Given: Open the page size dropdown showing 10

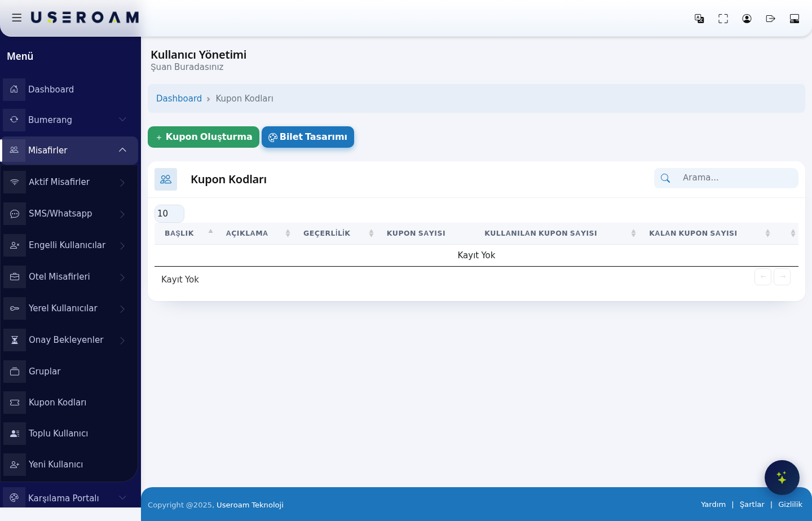Looking at the screenshot, I should tap(169, 214).
